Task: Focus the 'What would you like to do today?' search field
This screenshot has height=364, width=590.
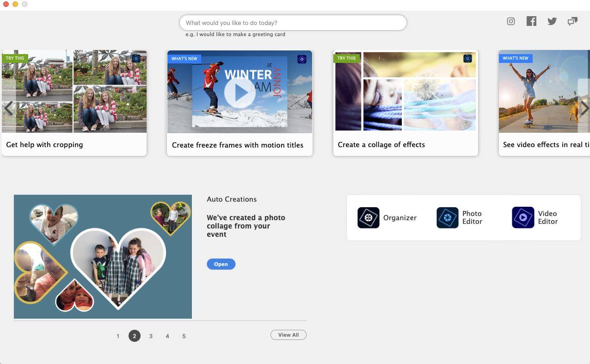Action: pyautogui.click(x=293, y=23)
